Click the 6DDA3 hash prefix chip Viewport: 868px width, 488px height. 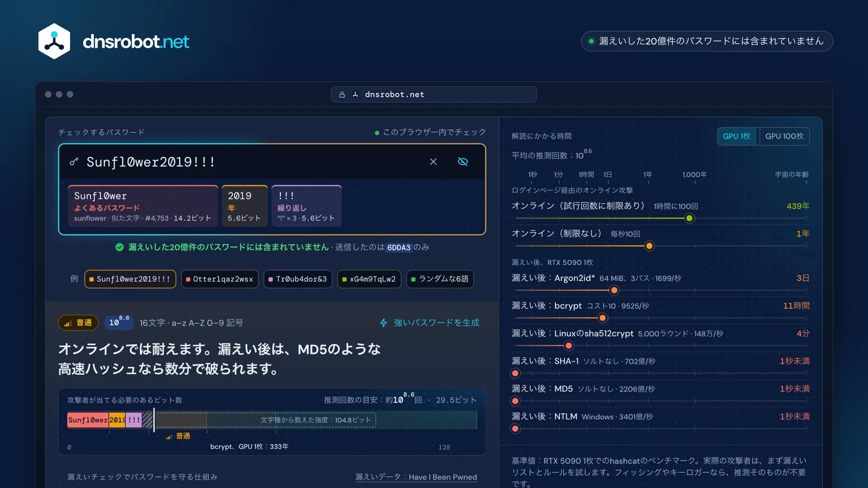point(399,247)
